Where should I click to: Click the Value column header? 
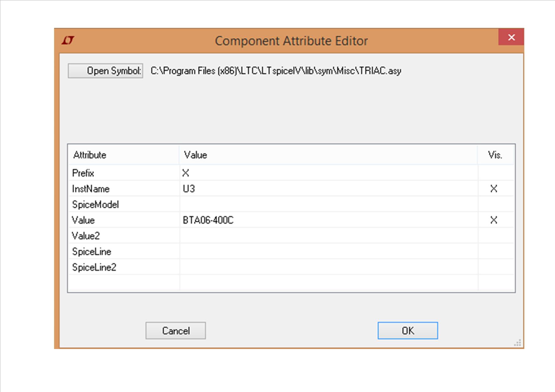[328, 155]
